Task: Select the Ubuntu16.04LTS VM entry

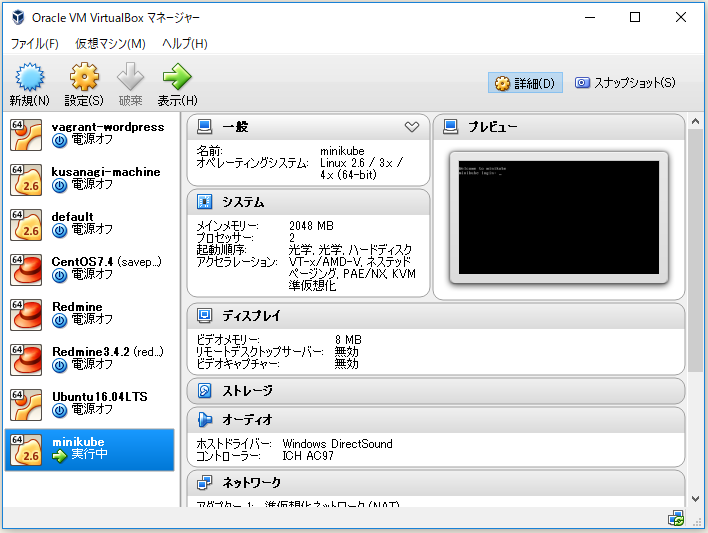Action: point(89,404)
